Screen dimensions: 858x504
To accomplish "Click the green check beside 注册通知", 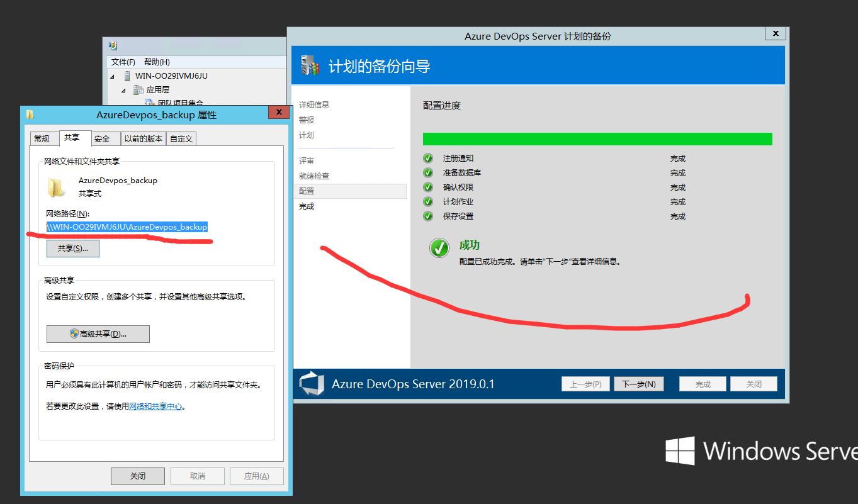I will [x=428, y=159].
